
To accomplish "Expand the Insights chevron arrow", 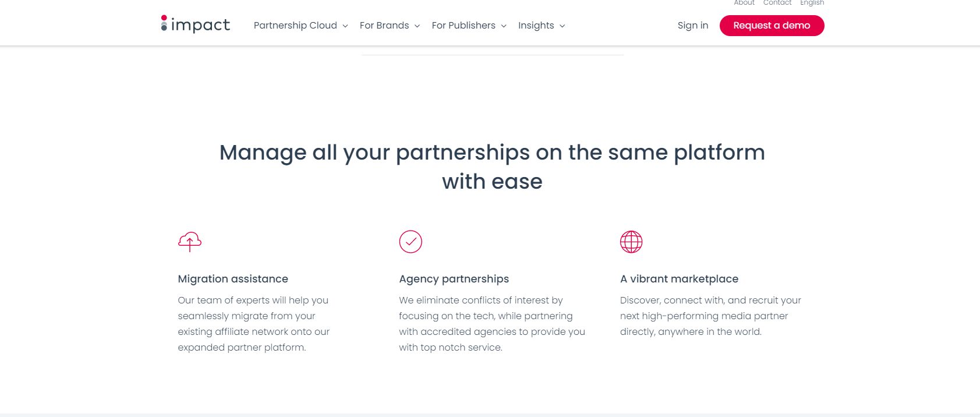I will click(562, 26).
